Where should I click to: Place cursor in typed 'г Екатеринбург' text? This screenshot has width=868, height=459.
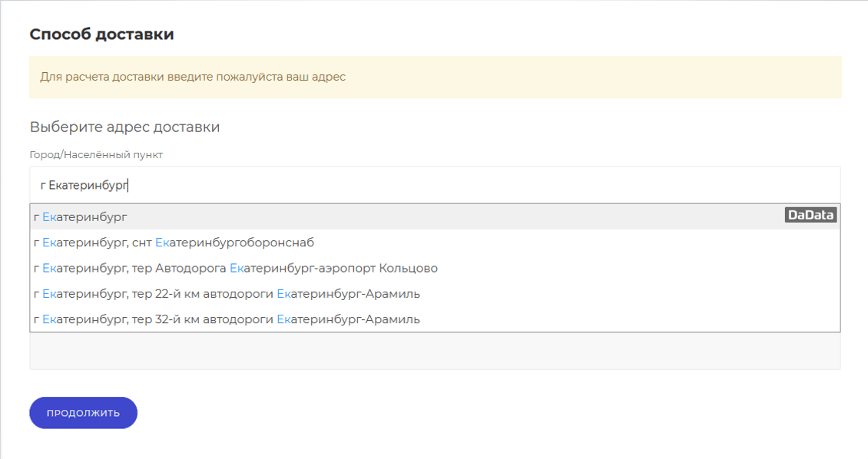[x=84, y=185]
